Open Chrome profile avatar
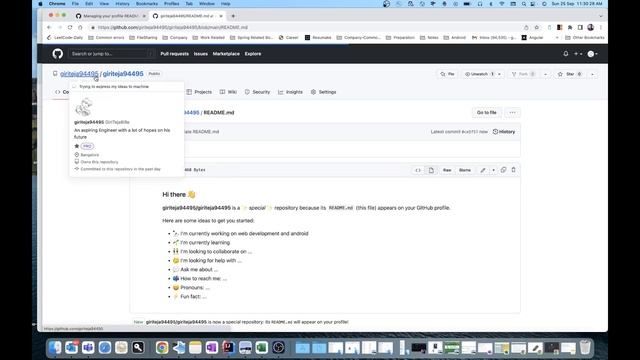The width and height of the screenshot is (640, 360). click(591, 27)
